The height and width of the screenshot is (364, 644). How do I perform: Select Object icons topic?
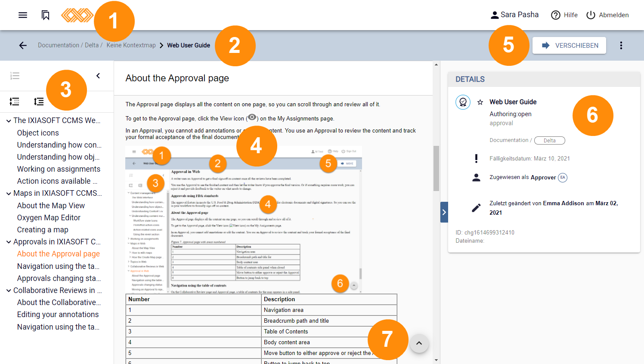(38, 133)
